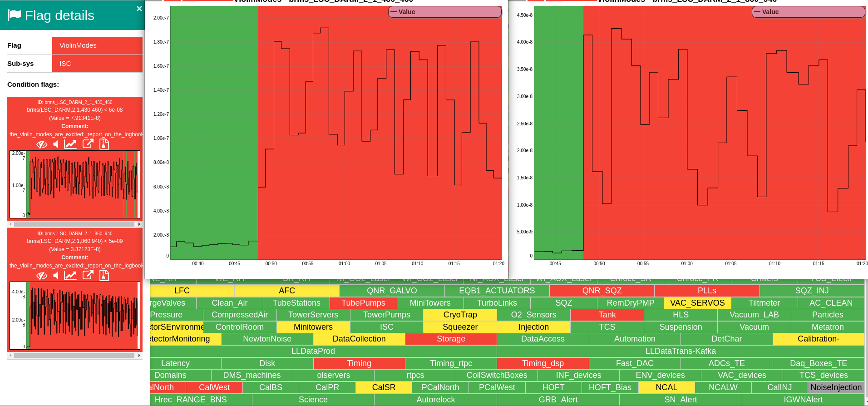Click the flag icon in Flag details header
868x406 pixels.
tap(15, 15)
